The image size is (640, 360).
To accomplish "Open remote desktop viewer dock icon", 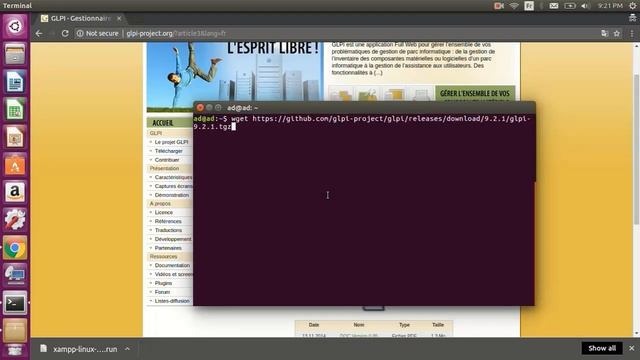I will click(x=15, y=276).
